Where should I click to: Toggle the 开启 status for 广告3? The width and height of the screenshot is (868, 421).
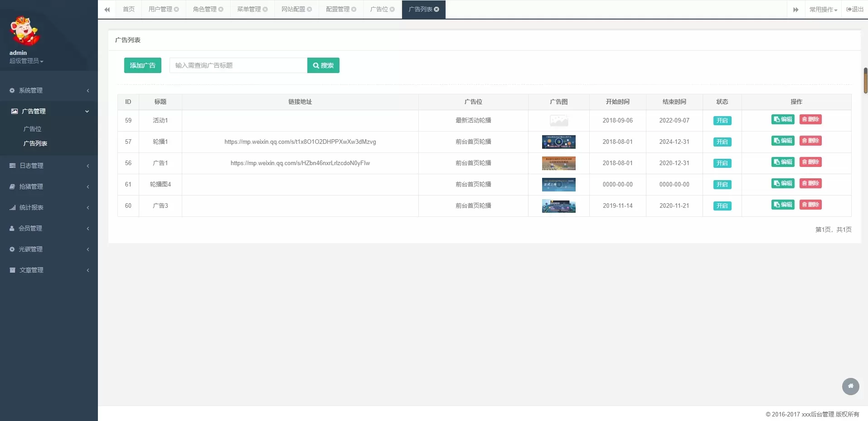[722, 206]
